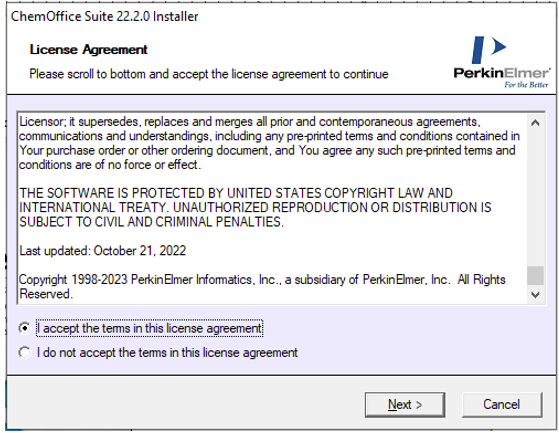Click the 'For the Better' tagline

click(526, 85)
